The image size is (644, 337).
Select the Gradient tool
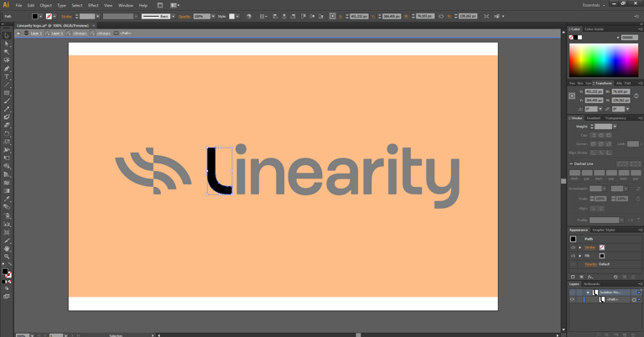(7, 191)
